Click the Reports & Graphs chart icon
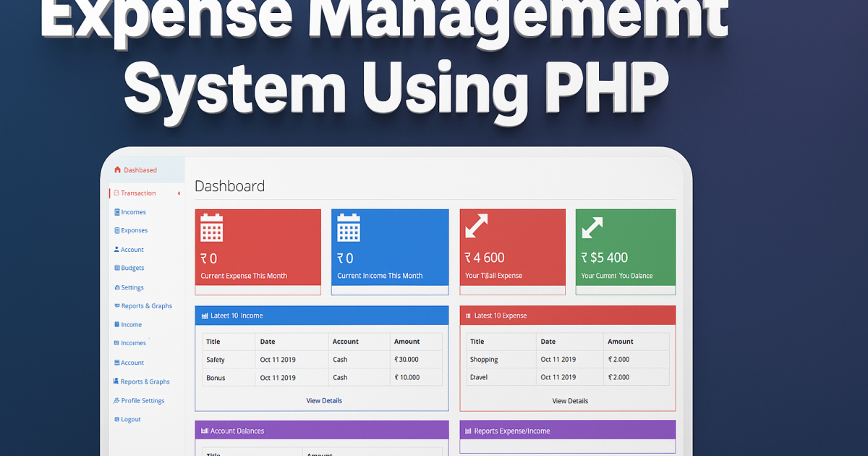The width and height of the screenshot is (868, 456). click(x=117, y=305)
